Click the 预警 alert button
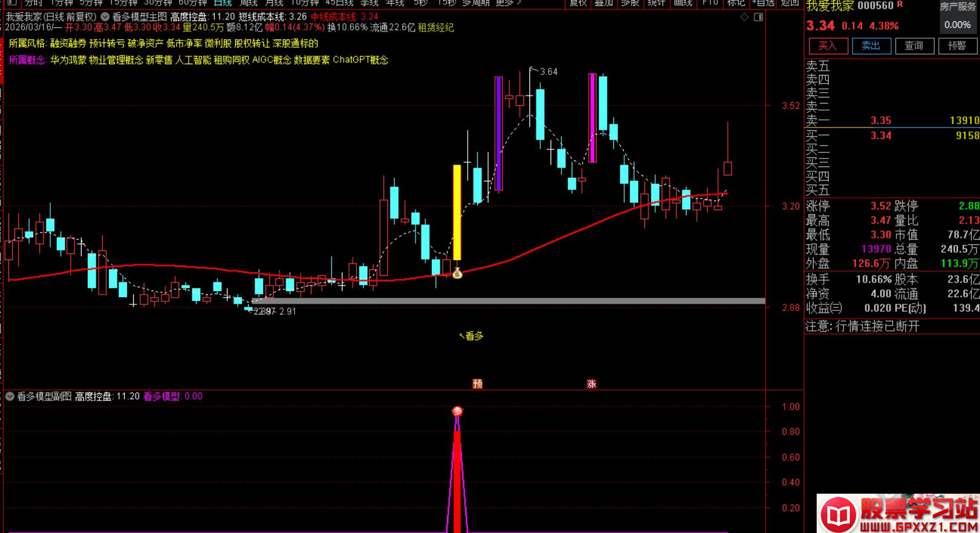Image resolution: width=980 pixels, height=533 pixels. (x=957, y=46)
